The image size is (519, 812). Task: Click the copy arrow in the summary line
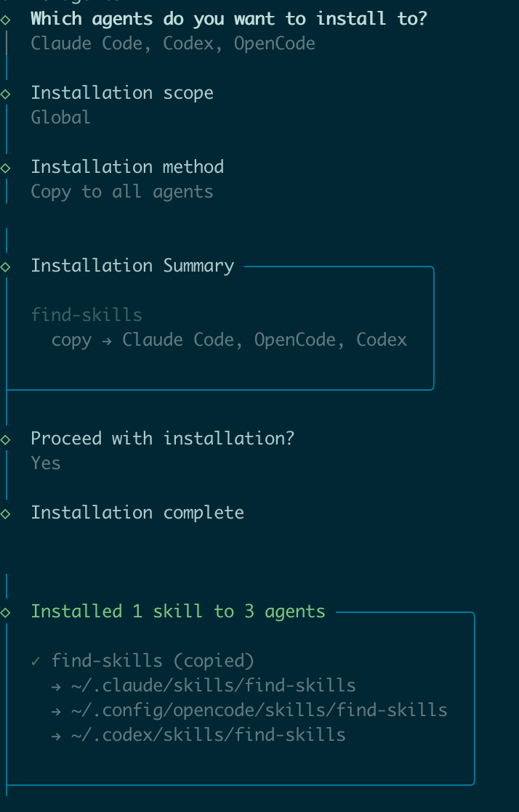tap(107, 340)
